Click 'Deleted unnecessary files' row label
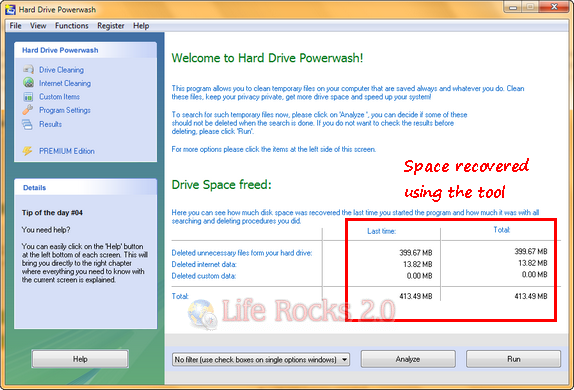574x390 pixels. (242, 253)
